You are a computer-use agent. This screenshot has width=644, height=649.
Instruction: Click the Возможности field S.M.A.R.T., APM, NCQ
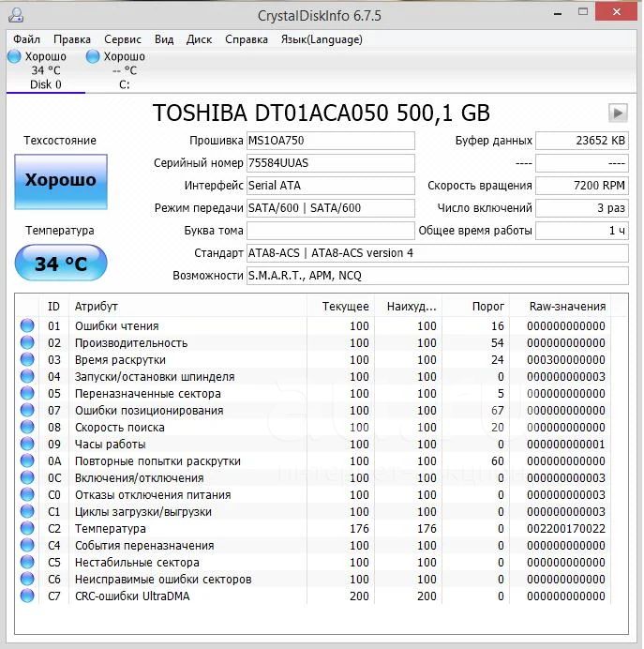click(438, 276)
